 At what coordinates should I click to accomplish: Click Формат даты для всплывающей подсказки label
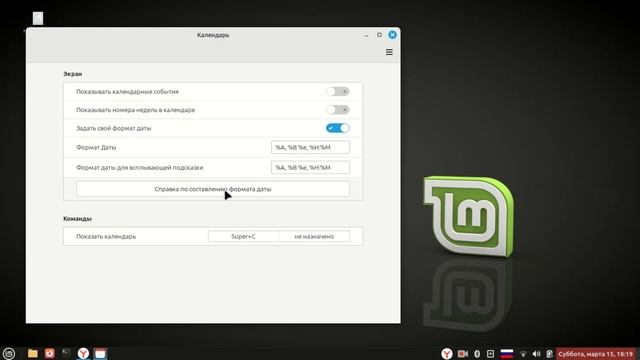[140, 167]
